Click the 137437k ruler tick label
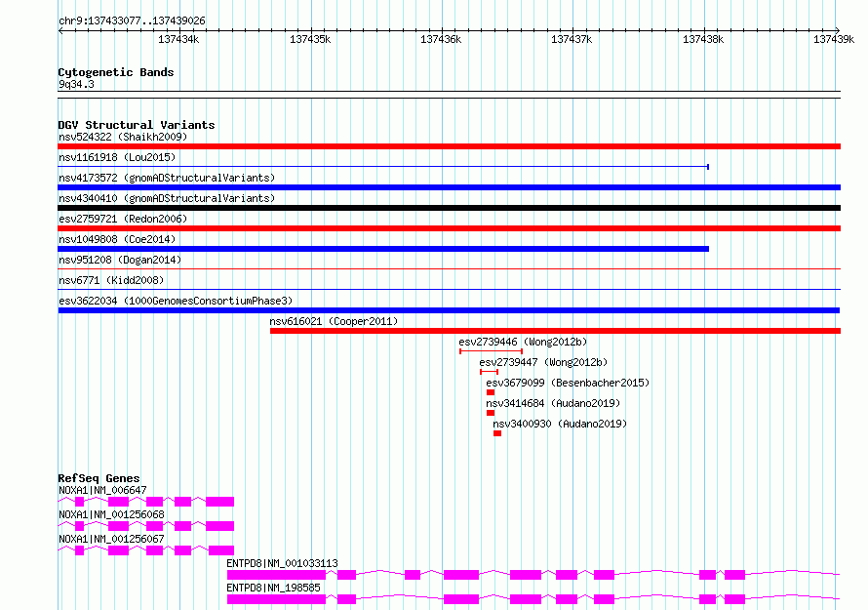868x610 pixels. point(572,39)
